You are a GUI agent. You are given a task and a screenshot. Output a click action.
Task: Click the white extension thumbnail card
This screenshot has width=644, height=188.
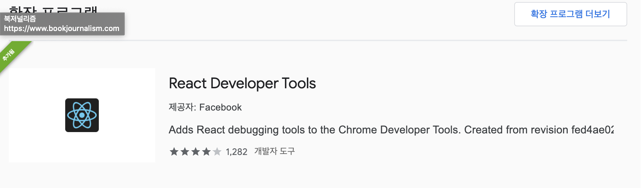[82, 115]
